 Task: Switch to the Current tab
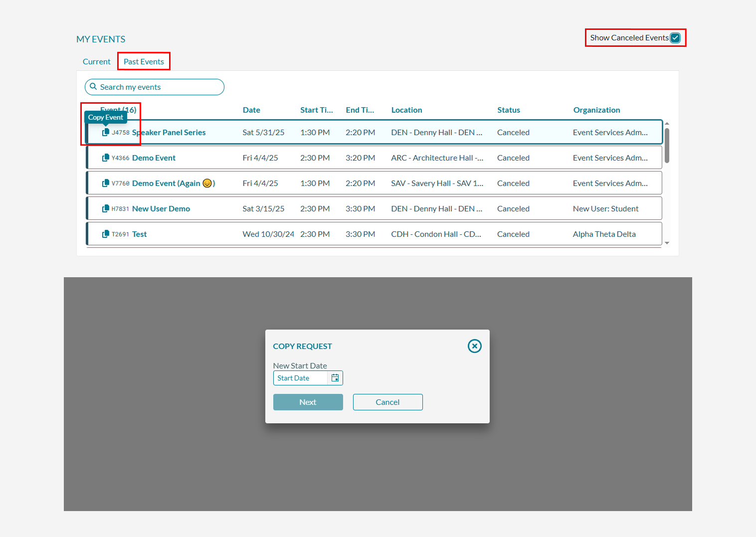click(97, 62)
